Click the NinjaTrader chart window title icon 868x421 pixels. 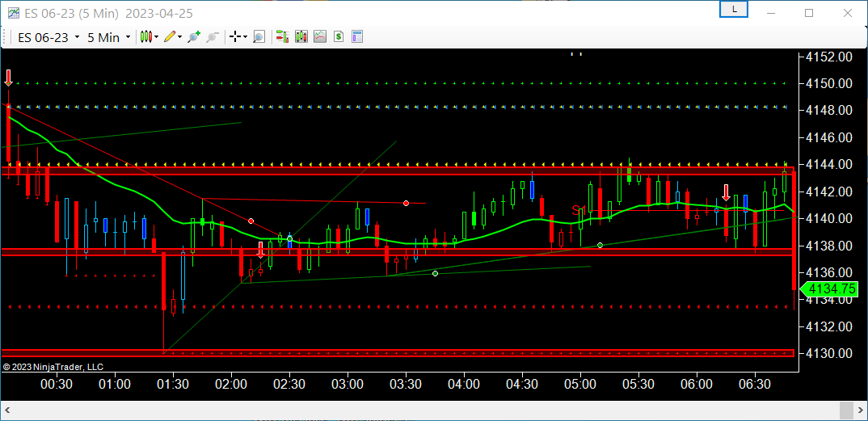point(13,13)
